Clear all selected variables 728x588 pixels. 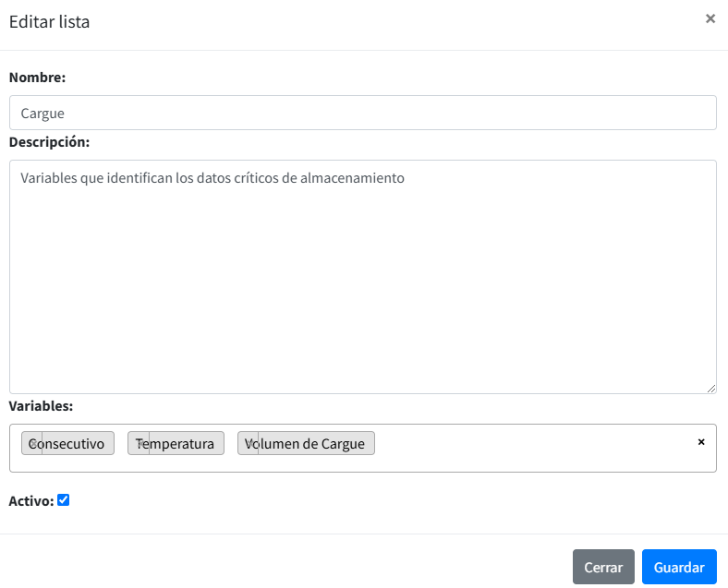700,442
